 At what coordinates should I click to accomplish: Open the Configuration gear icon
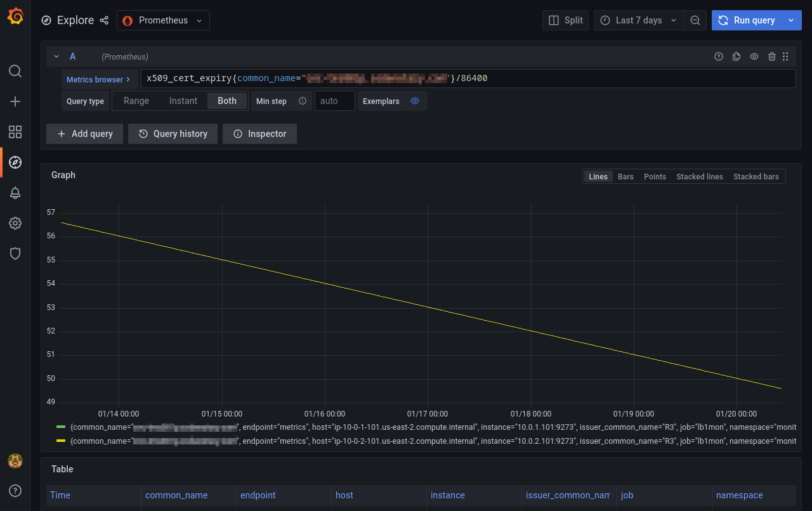[x=15, y=223]
